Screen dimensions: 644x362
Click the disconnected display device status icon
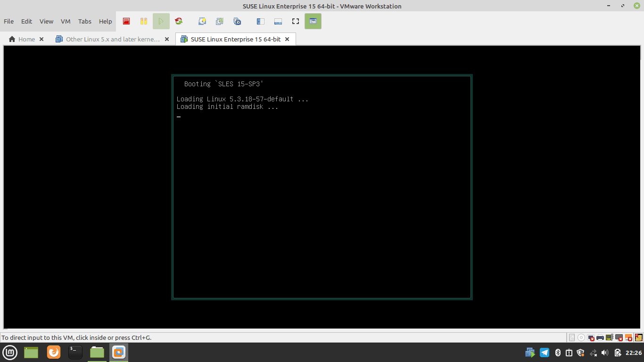(x=619, y=337)
